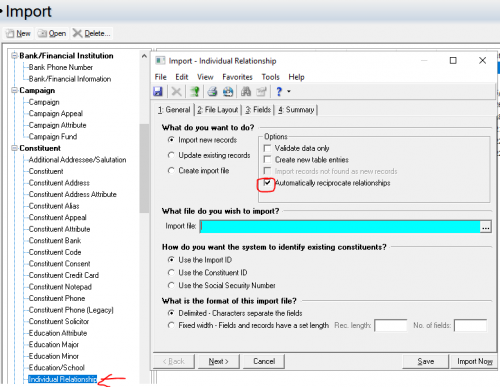500x387 pixels.
Task: Click the green import now toolbar icon
Action: (194, 91)
